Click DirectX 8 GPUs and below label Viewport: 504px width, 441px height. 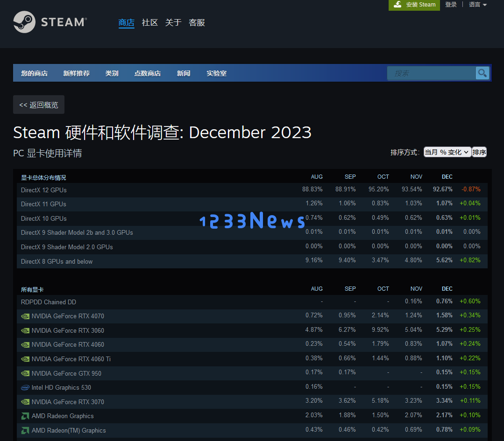[57, 262]
